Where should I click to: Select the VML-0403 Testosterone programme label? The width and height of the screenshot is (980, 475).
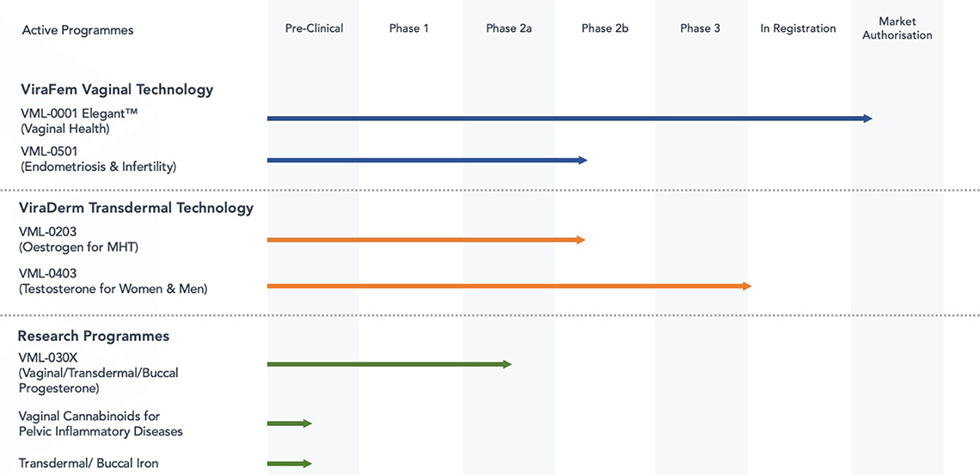[113, 282]
